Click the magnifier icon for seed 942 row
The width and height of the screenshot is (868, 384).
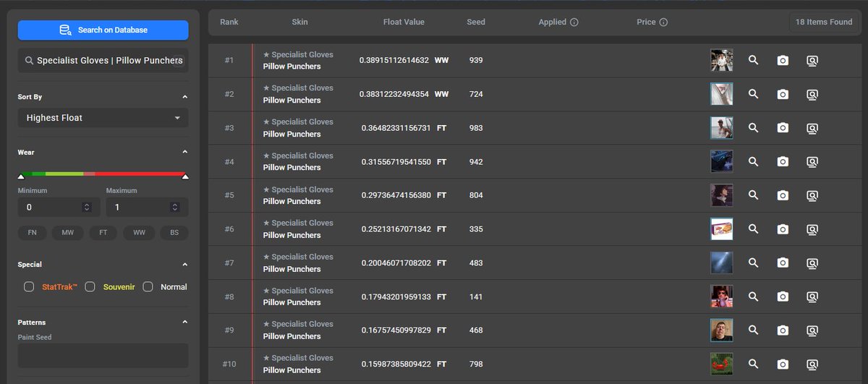click(753, 161)
